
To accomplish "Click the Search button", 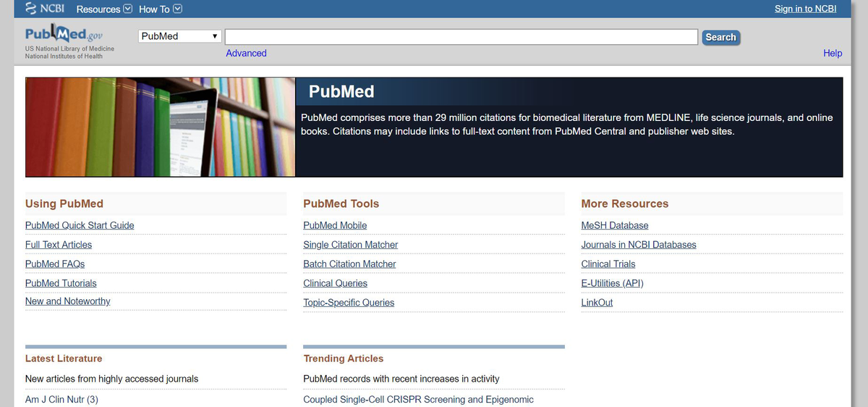I will (x=720, y=37).
